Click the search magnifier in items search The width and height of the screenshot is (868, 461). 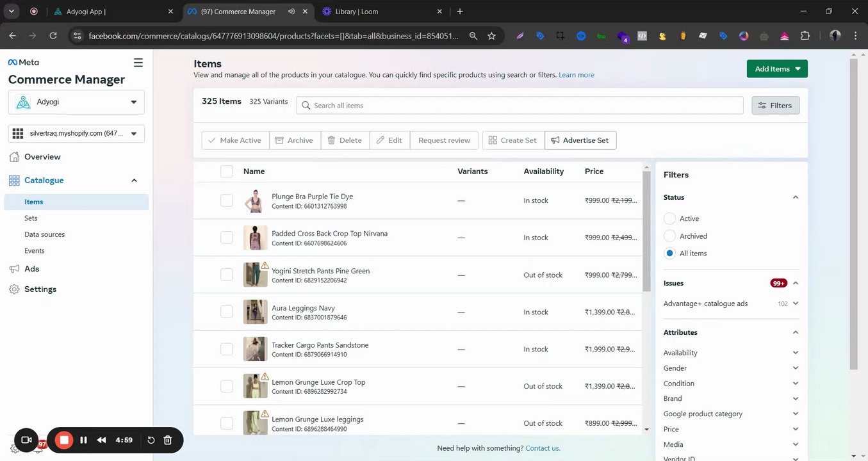306,106
